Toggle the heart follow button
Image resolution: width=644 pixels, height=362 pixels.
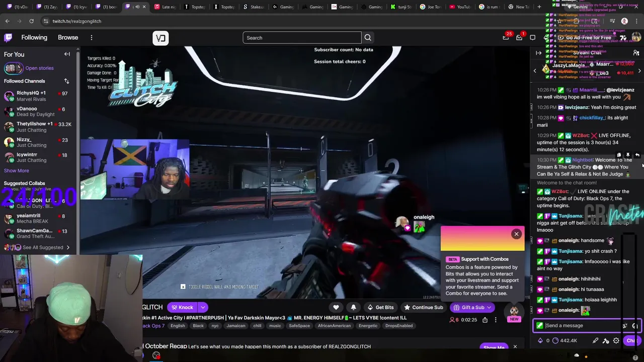[x=336, y=307]
